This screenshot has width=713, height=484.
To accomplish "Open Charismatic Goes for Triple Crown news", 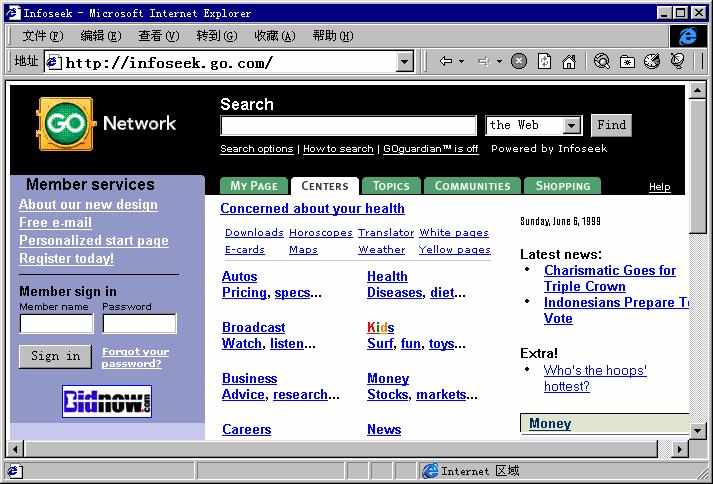I will pos(610,278).
